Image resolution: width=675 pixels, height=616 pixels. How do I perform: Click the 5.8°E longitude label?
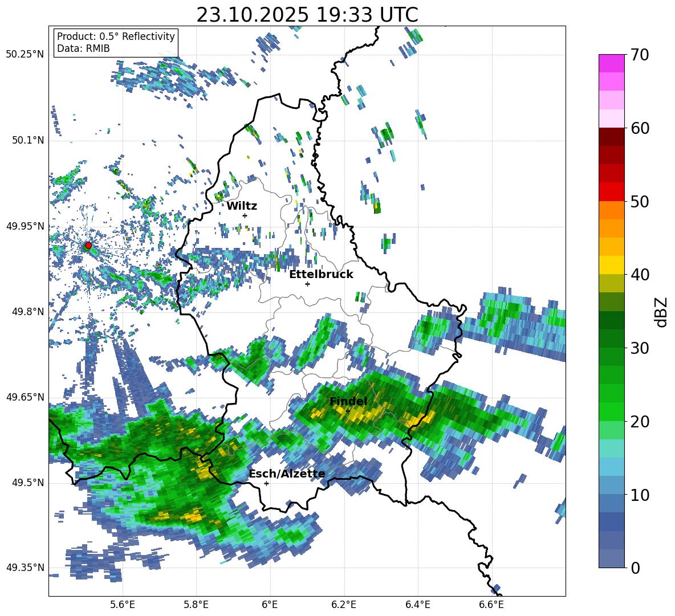(x=196, y=605)
